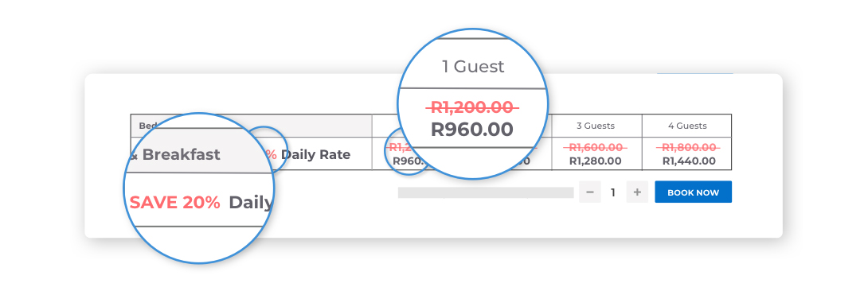Screen dimensions: 868x291
Task: Click the magnified 1 Guest heading
Action: click(473, 67)
